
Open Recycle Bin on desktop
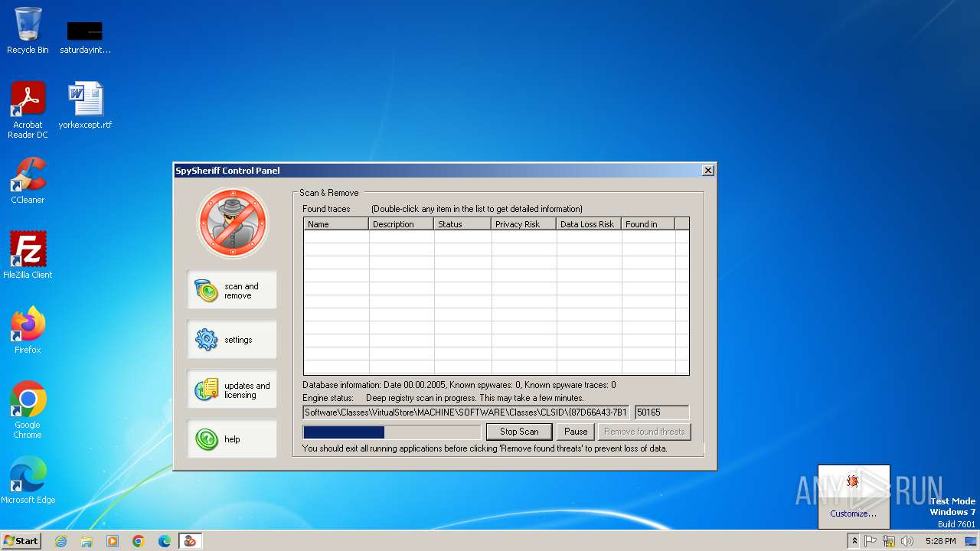click(28, 31)
